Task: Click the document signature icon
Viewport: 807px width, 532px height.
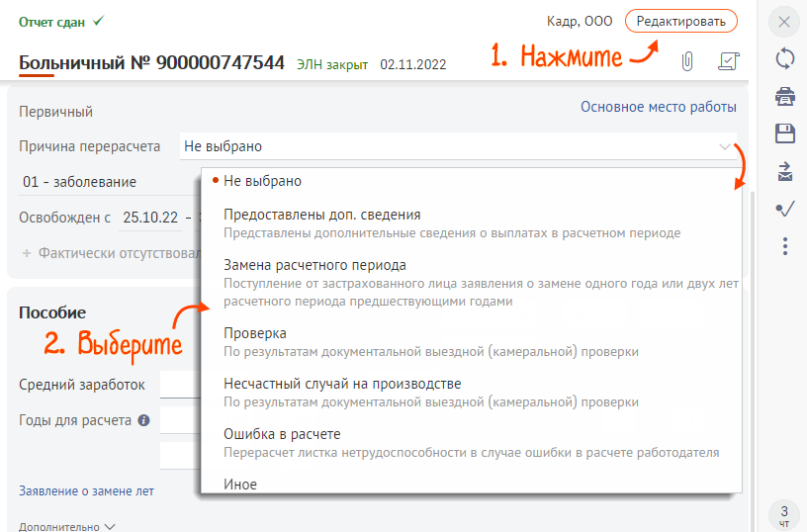Action: point(728,61)
